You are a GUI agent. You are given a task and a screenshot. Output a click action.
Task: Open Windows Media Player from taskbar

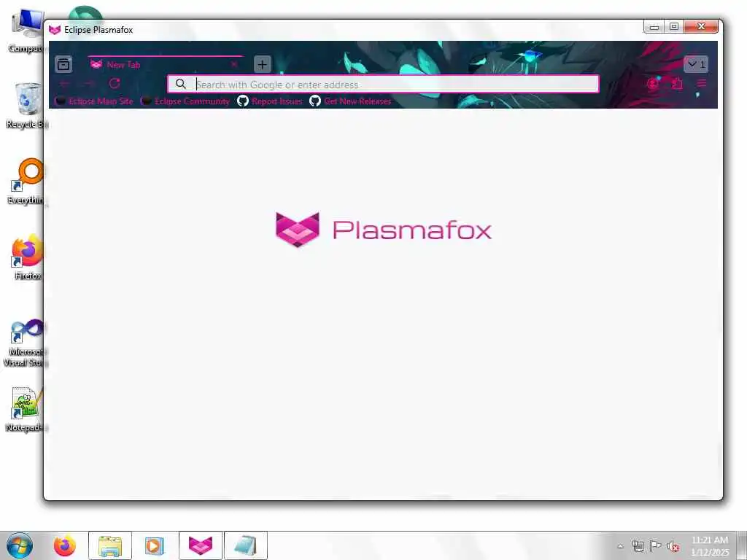(x=155, y=545)
